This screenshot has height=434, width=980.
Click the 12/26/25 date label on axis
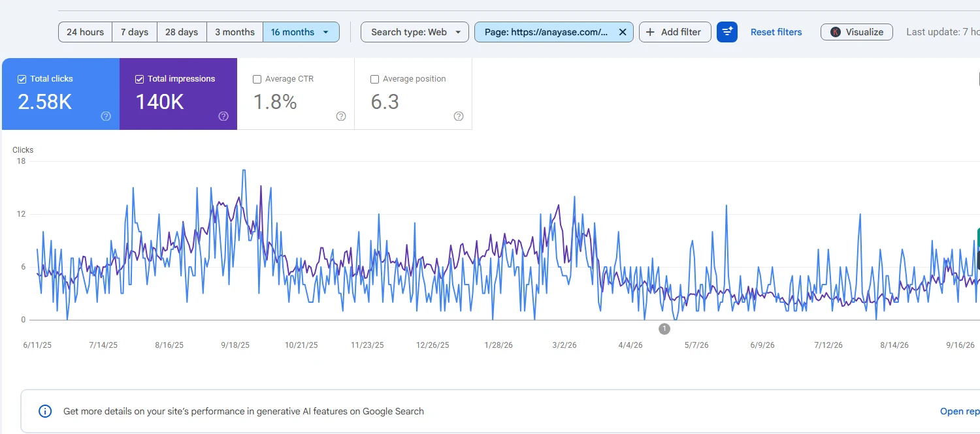(x=433, y=345)
